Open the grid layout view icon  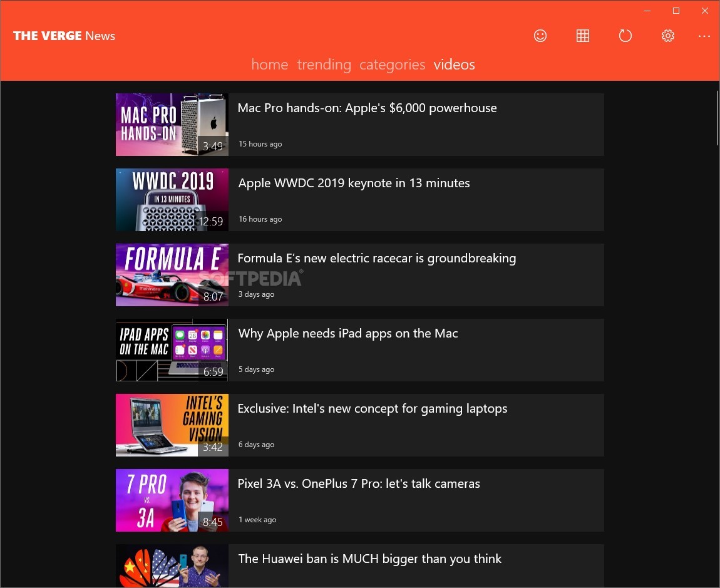[x=583, y=36]
